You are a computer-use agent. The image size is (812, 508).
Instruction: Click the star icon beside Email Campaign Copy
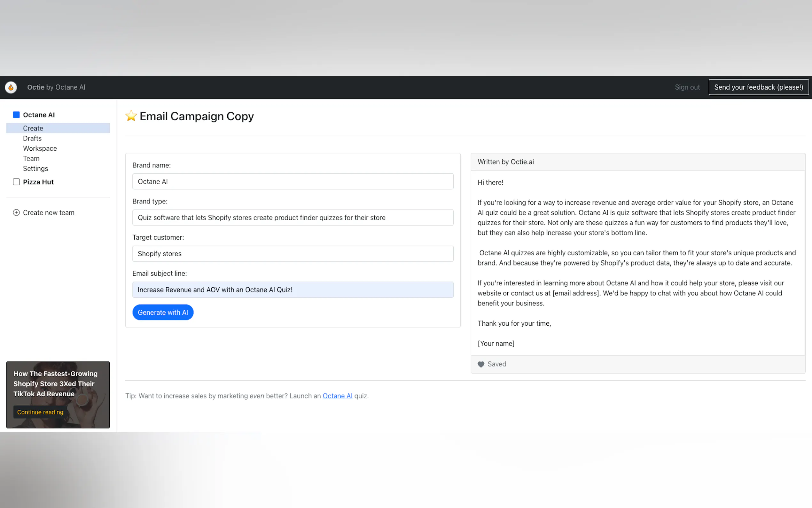[x=131, y=116]
